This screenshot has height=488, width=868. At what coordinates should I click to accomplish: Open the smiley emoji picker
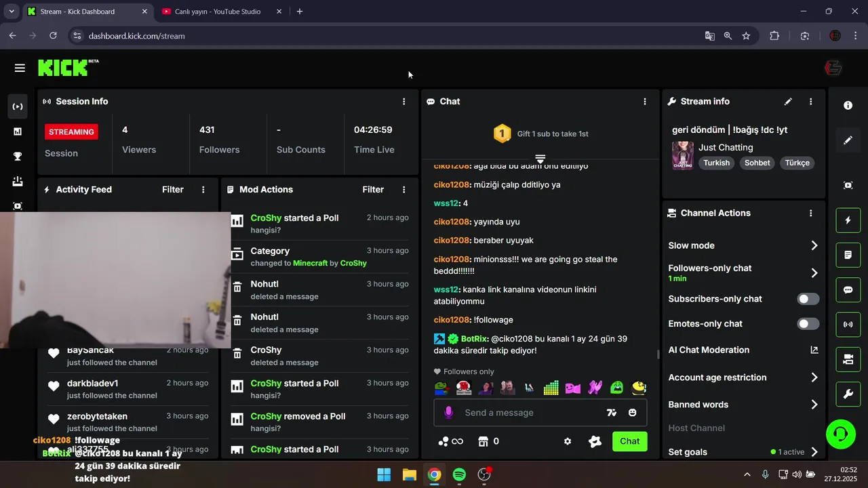[633, 413]
